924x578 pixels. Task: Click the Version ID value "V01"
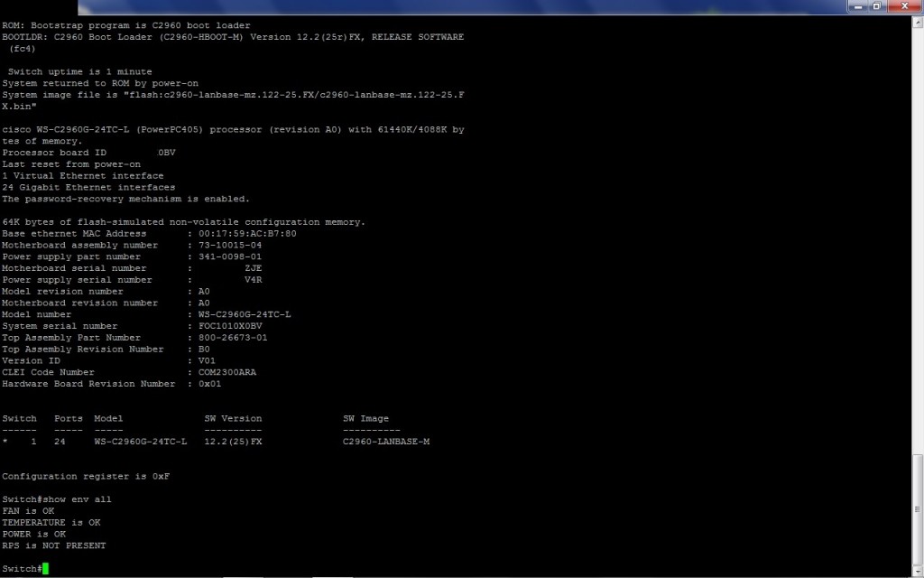207,361
